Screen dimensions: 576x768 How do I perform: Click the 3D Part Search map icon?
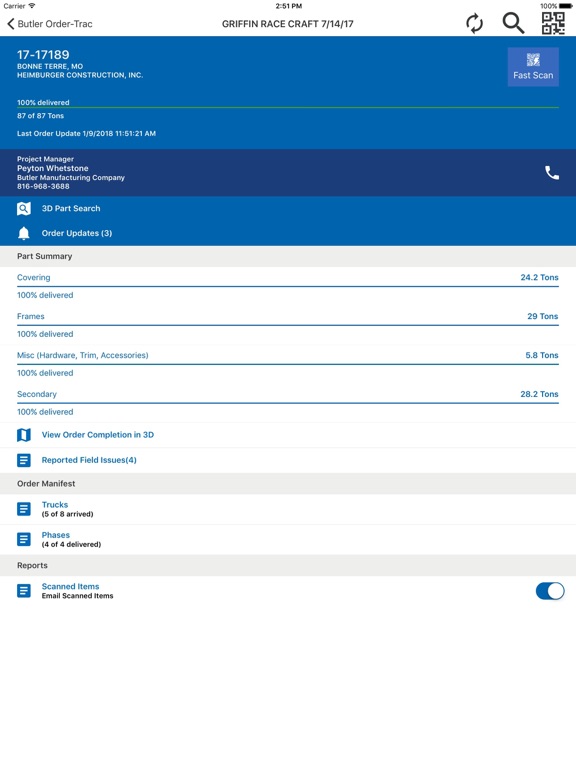[x=24, y=209]
